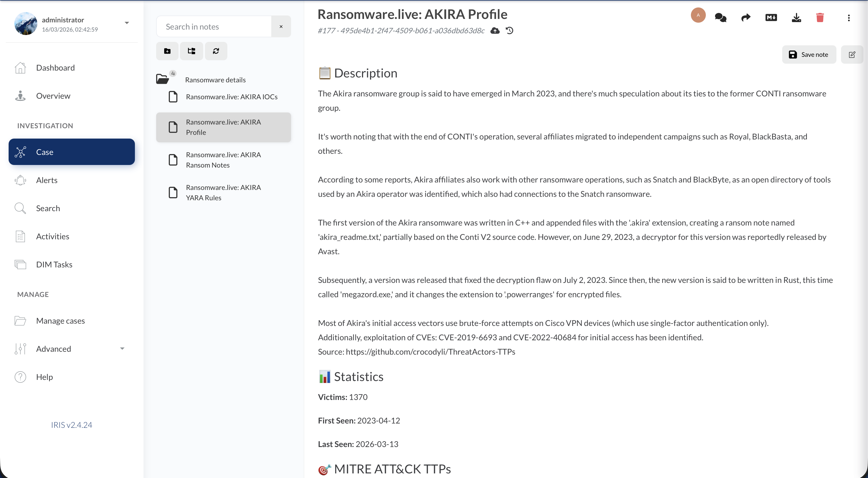Expand the Advanced sidebar menu
Viewport: 868px width, 478px height.
pyautogui.click(x=122, y=348)
